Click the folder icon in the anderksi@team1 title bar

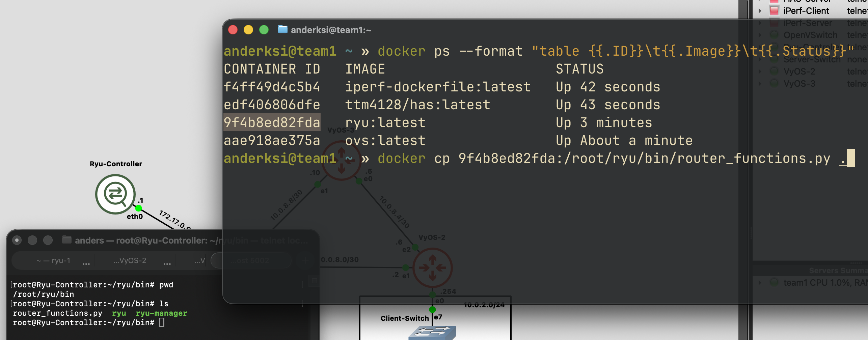click(x=282, y=30)
